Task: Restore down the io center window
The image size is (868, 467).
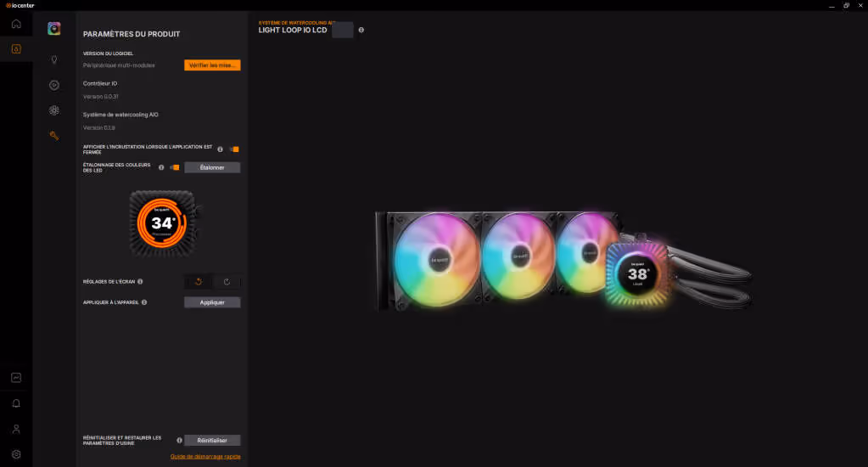Action: [846, 5]
